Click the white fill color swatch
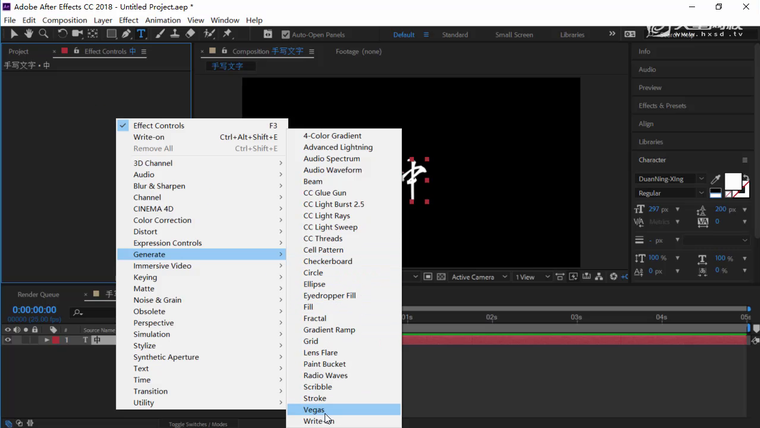Viewport: 760px width, 428px height. point(733,182)
